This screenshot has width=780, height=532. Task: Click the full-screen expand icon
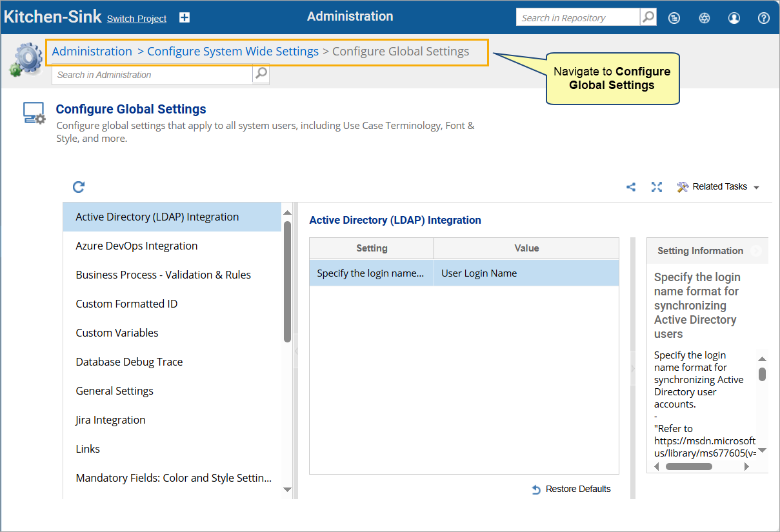point(657,187)
